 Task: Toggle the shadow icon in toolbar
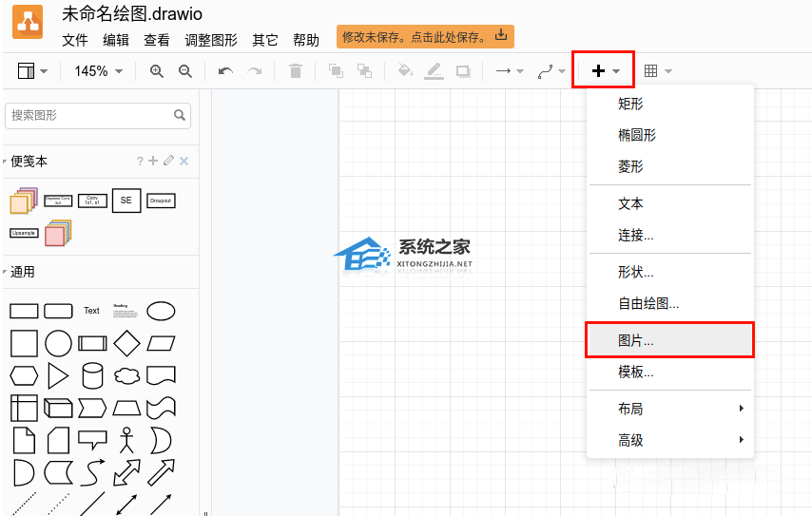click(463, 71)
